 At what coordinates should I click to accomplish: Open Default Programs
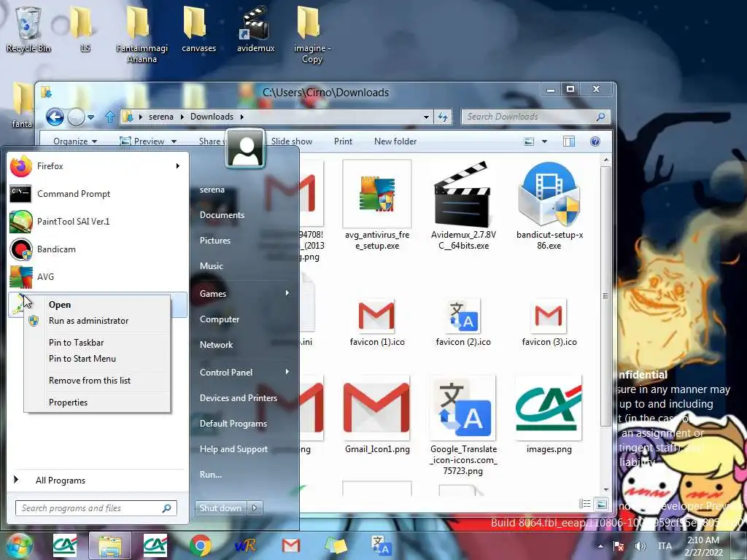click(x=233, y=424)
